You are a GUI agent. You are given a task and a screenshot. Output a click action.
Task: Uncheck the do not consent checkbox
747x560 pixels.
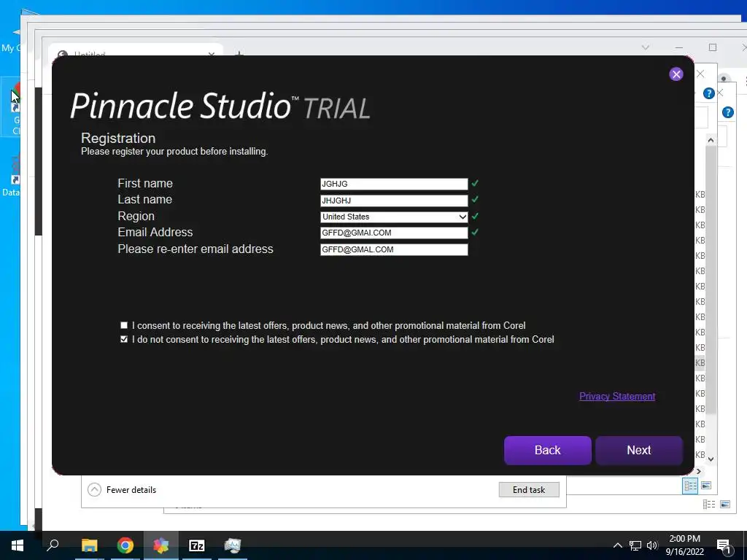coord(124,339)
